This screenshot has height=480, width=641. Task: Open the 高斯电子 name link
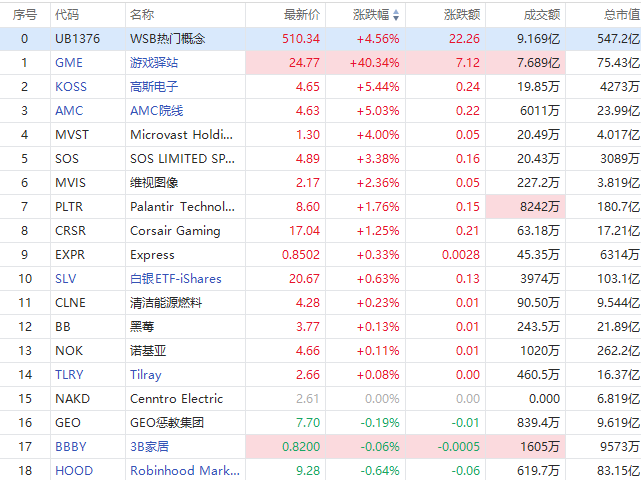click(x=154, y=87)
